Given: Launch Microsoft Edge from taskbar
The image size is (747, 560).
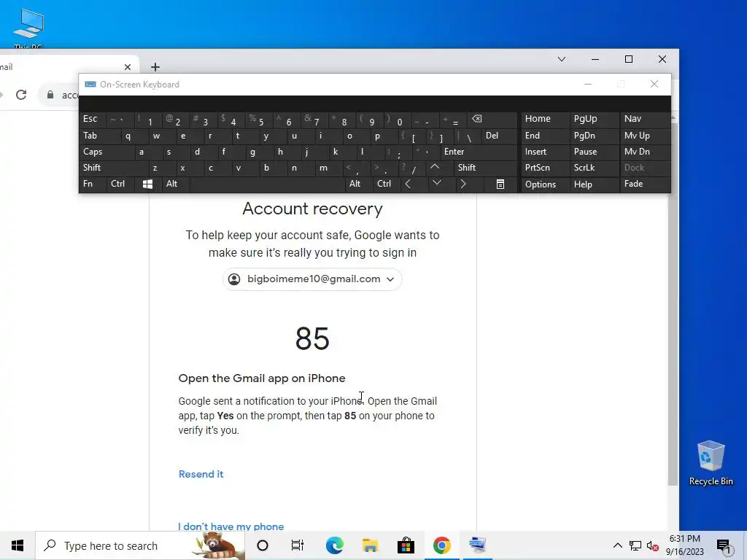Looking at the screenshot, I should pos(334,545).
